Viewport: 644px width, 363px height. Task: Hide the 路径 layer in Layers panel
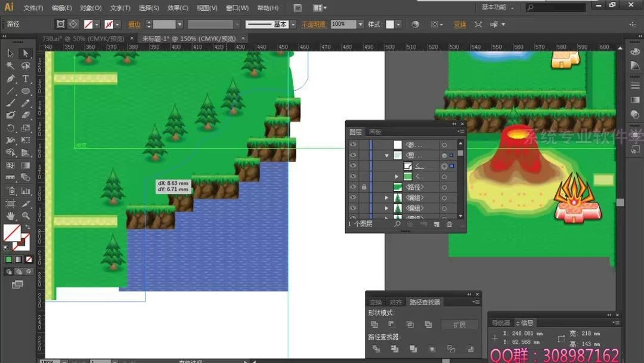click(352, 186)
